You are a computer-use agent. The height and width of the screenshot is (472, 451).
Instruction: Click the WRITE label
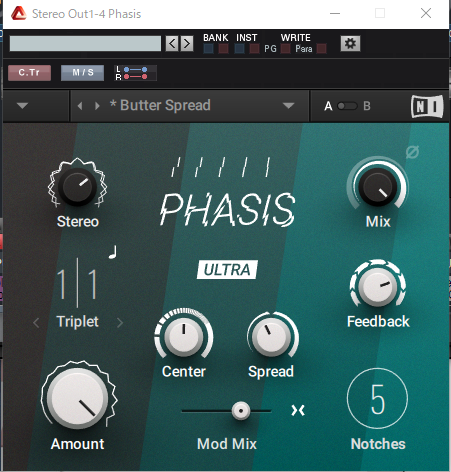point(296,38)
